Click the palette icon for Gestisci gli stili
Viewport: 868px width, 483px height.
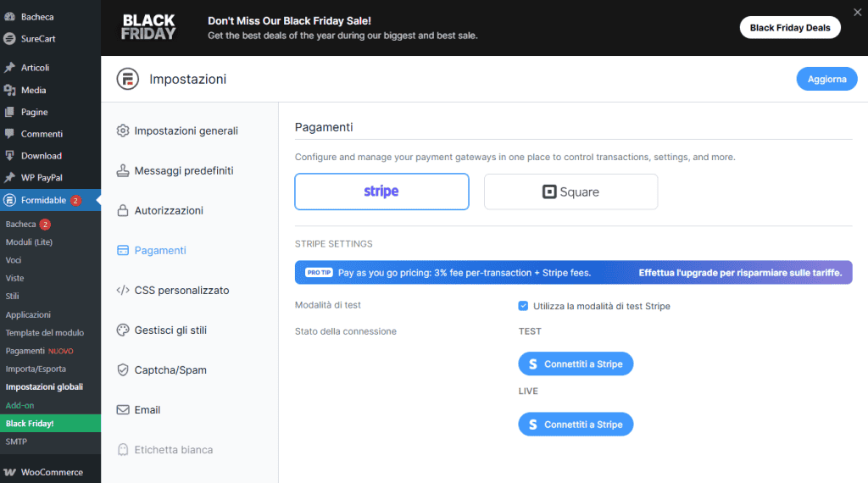123,330
